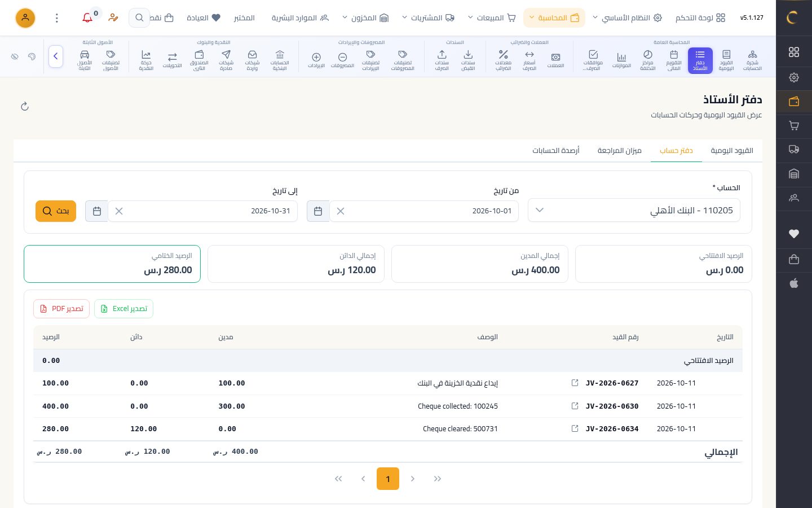Collapse ribbon using the left chevron button
The width and height of the screenshot is (812, 508).
[x=56, y=56]
